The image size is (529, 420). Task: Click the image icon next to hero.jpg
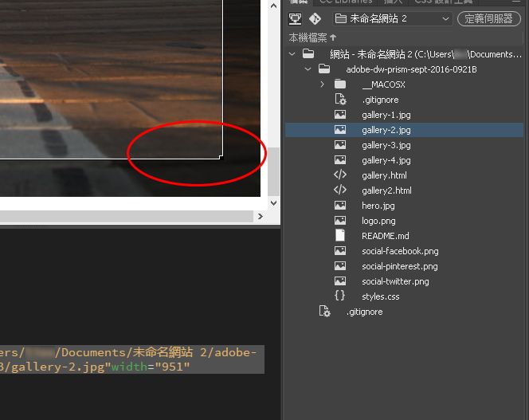(x=340, y=206)
